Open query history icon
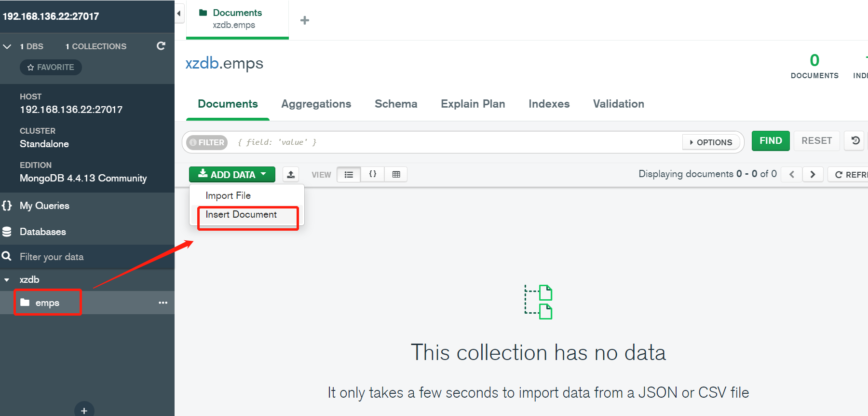Screen dimensions: 868x416 point(855,141)
